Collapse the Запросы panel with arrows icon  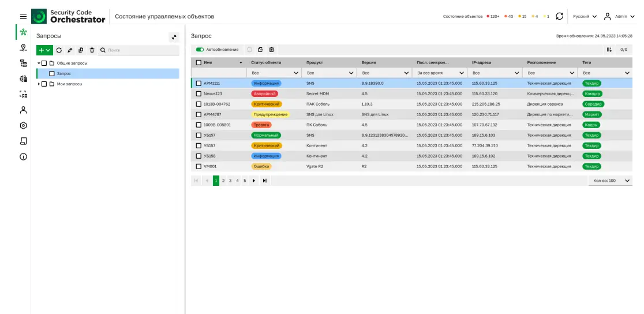[x=174, y=37]
